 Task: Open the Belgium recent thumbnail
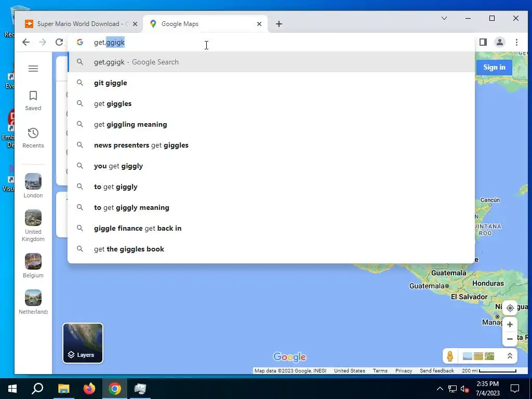coord(33,265)
